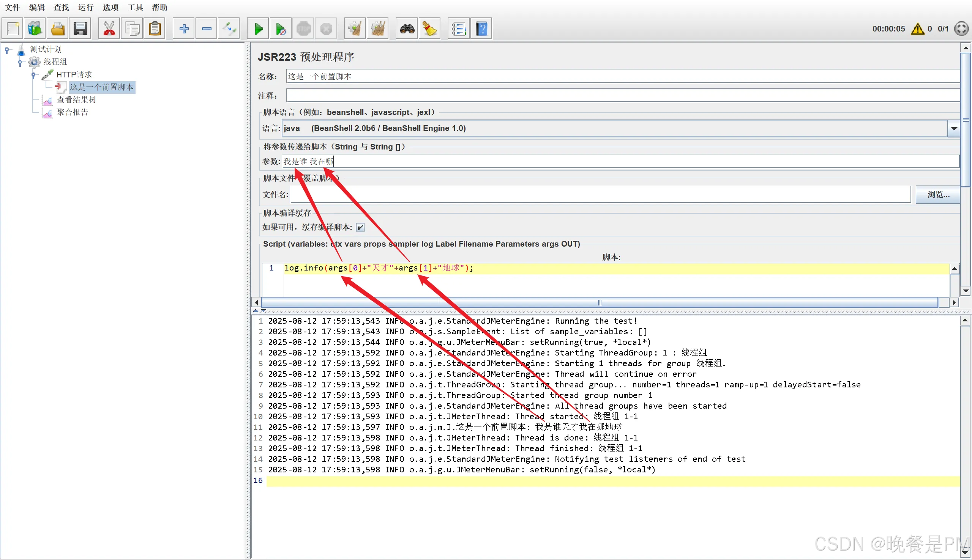Click the Shutdown test icon
Screen dimensions: 972x560
[326, 29]
